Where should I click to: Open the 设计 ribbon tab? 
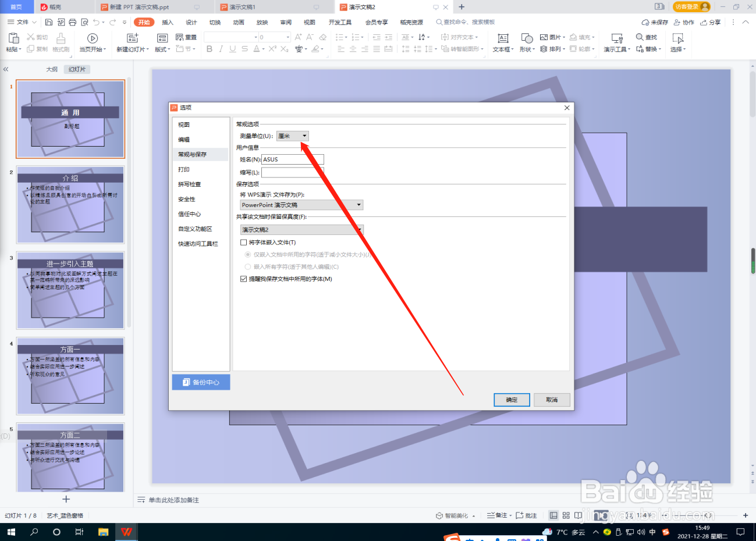pos(191,22)
